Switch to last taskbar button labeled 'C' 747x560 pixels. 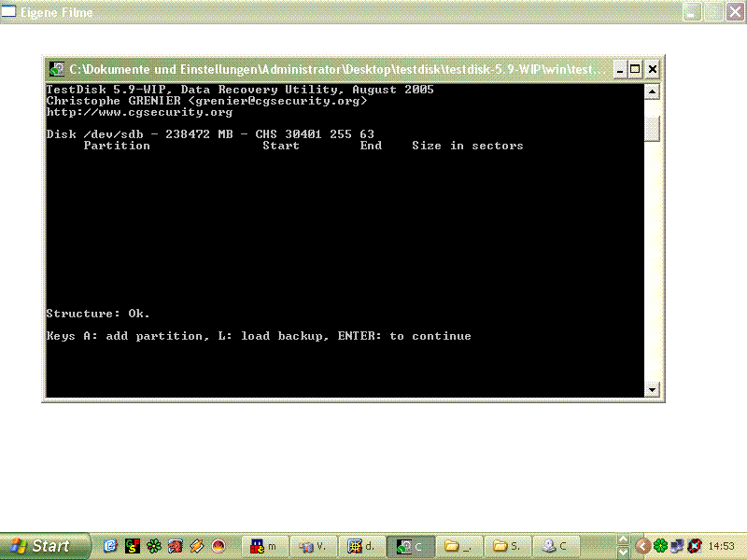point(557,546)
